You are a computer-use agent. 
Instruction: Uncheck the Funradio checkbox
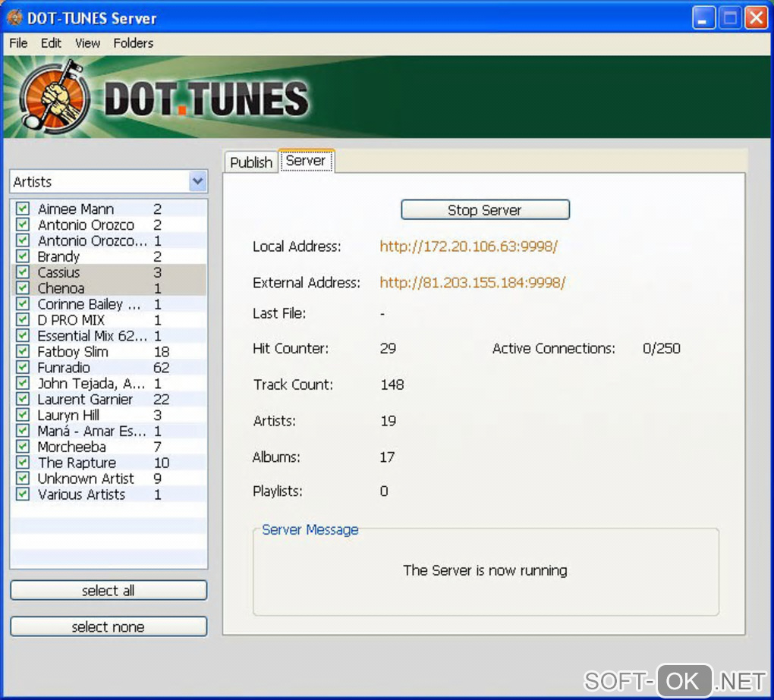point(22,367)
